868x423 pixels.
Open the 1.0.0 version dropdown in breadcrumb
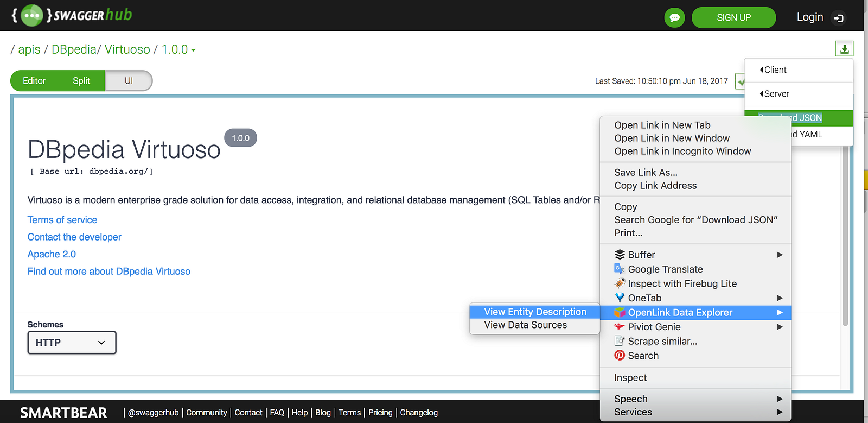[x=178, y=49]
